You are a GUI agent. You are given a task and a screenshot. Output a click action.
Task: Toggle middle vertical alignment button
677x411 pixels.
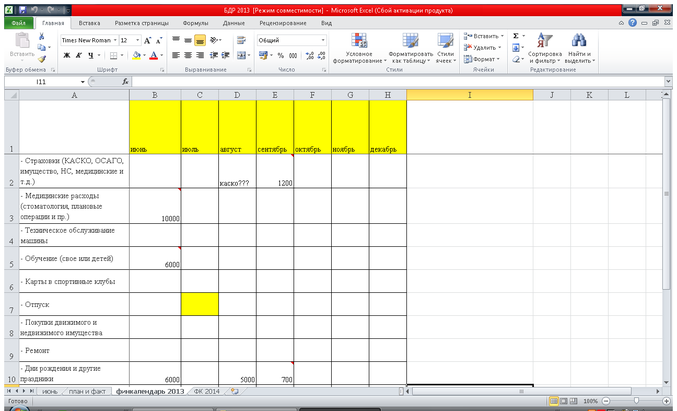click(x=200, y=40)
